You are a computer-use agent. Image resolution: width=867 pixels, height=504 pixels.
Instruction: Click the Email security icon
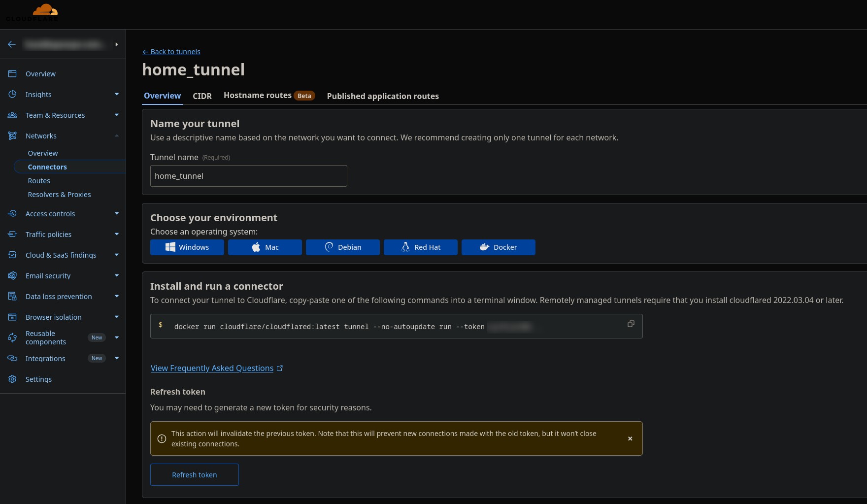click(x=12, y=276)
